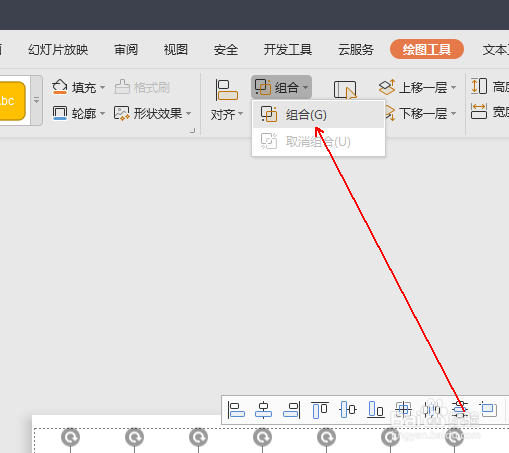Click the 下移一层 send backward label
The height and width of the screenshot is (453, 509).
(x=423, y=114)
